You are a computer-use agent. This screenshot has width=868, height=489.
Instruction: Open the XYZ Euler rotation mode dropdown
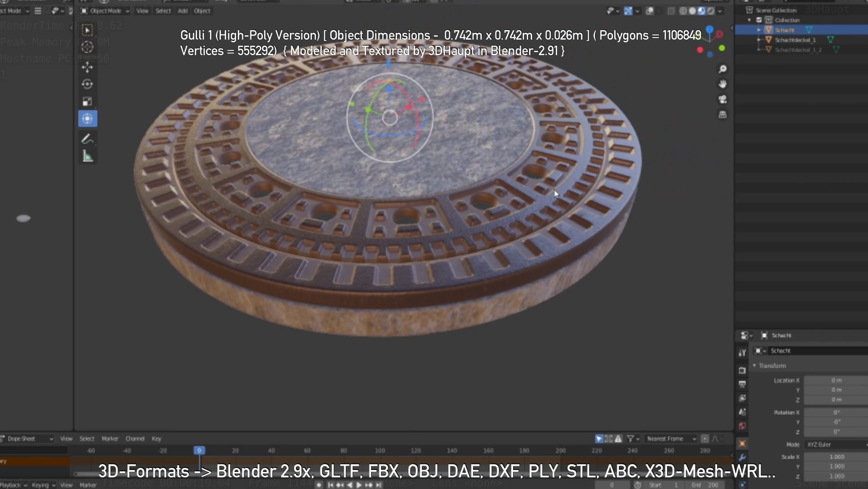pyautogui.click(x=836, y=444)
